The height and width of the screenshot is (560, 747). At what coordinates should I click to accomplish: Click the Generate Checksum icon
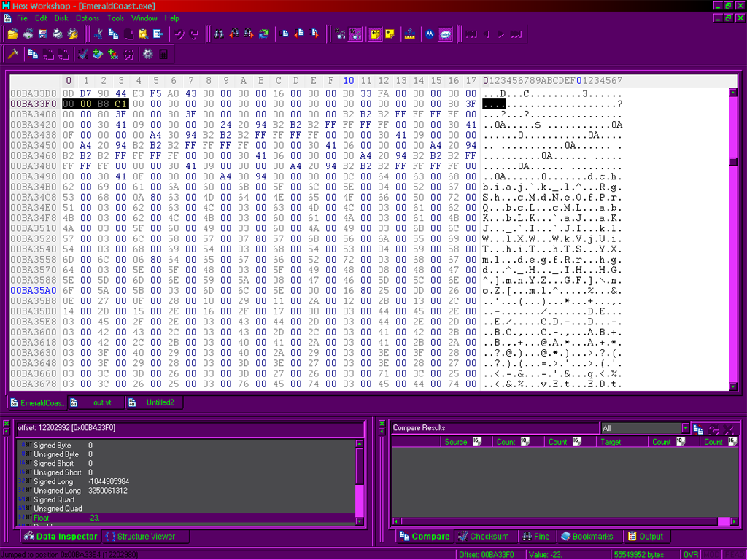[x=83, y=54]
